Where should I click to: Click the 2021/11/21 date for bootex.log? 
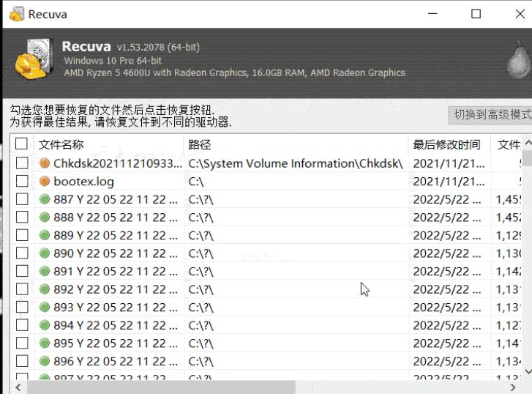click(449, 182)
